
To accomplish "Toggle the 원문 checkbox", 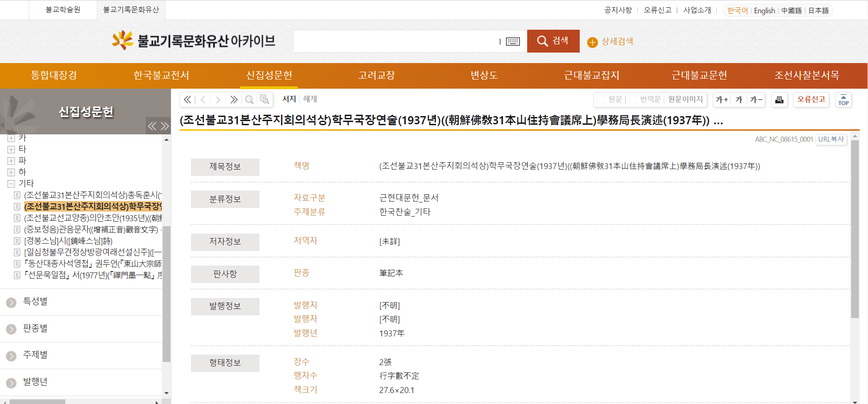I will point(602,100).
